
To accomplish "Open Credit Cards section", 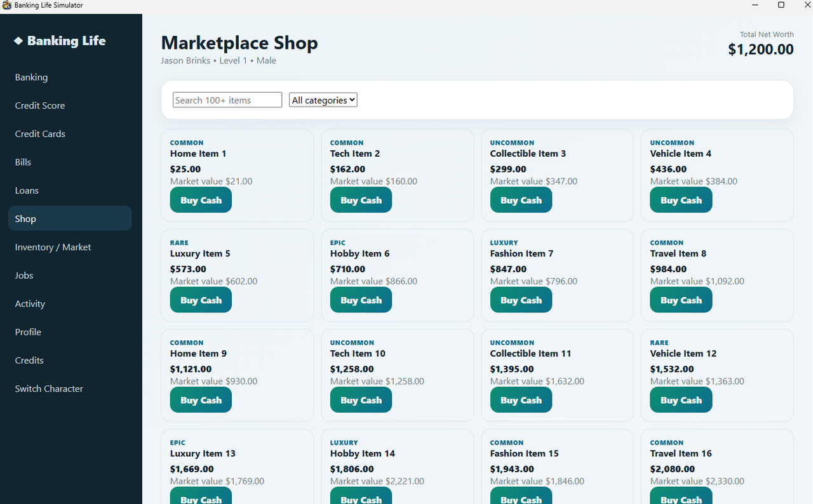I will (x=70, y=134).
